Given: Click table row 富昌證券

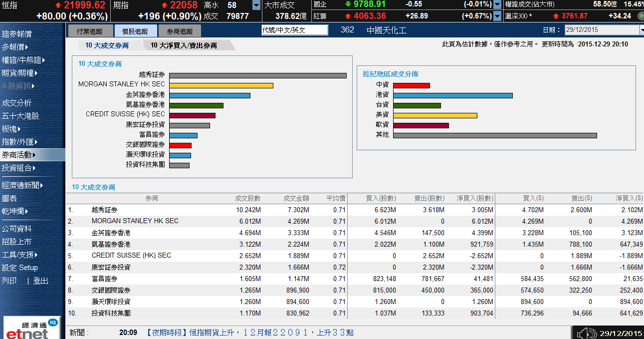Looking at the screenshot, I should 355,279.
